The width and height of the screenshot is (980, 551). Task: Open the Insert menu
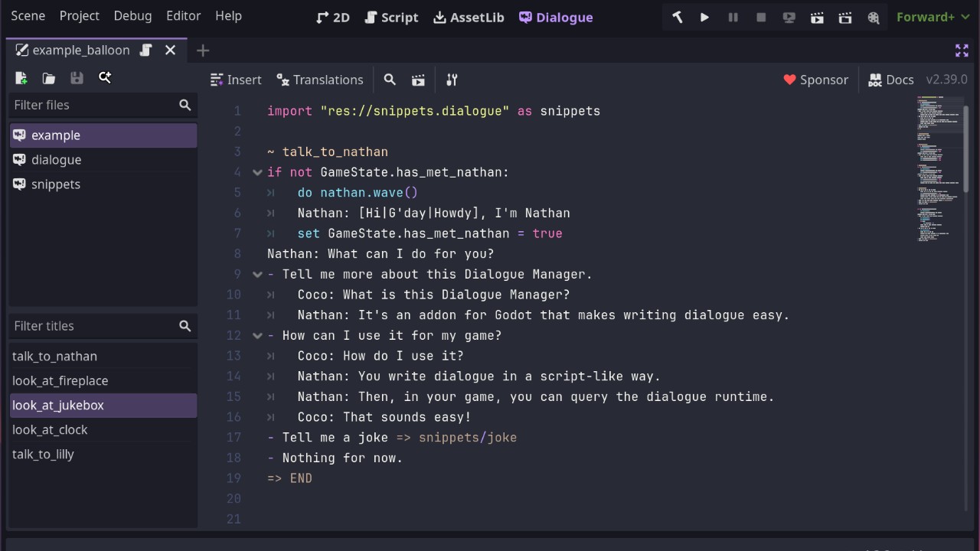coord(236,80)
